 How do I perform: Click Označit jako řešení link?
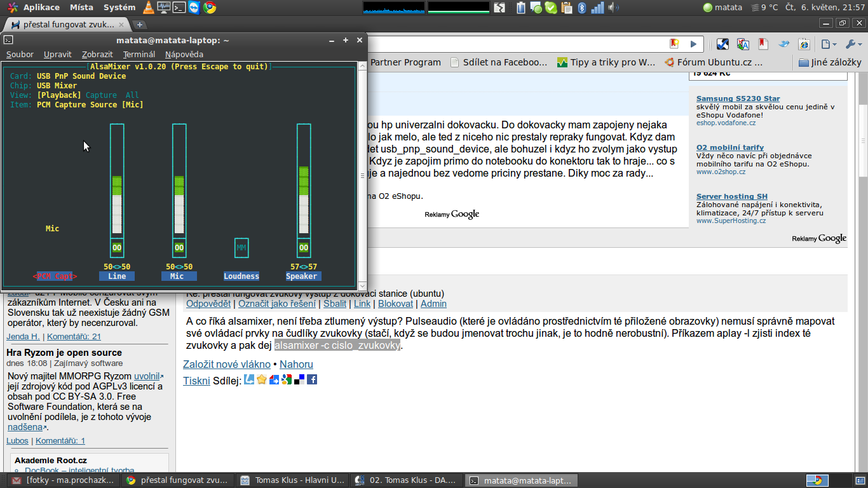[277, 304]
